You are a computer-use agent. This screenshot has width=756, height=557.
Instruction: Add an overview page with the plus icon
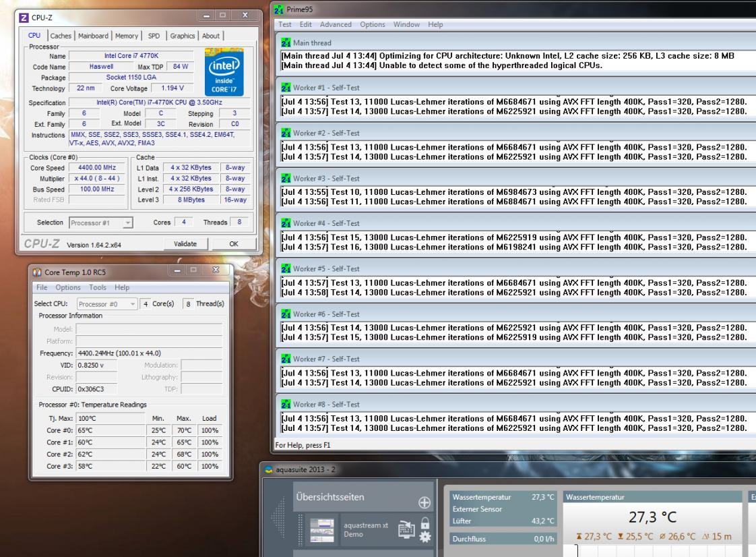[x=424, y=502]
